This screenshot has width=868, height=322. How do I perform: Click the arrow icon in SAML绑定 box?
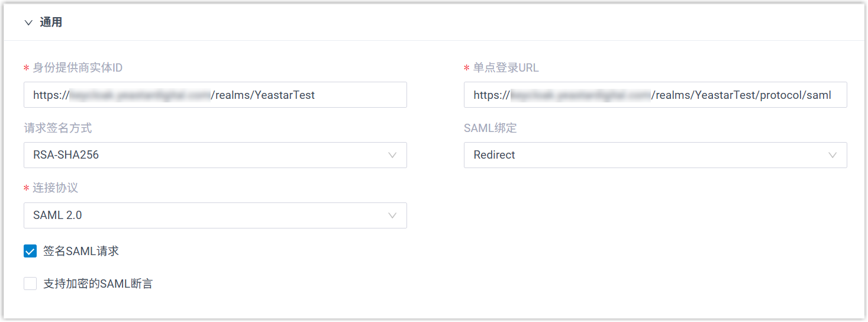(x=832, y=155)
